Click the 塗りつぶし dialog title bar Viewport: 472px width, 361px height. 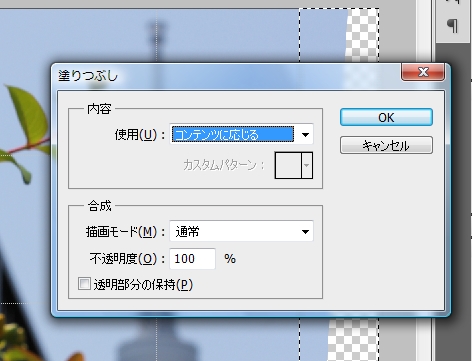227,76
